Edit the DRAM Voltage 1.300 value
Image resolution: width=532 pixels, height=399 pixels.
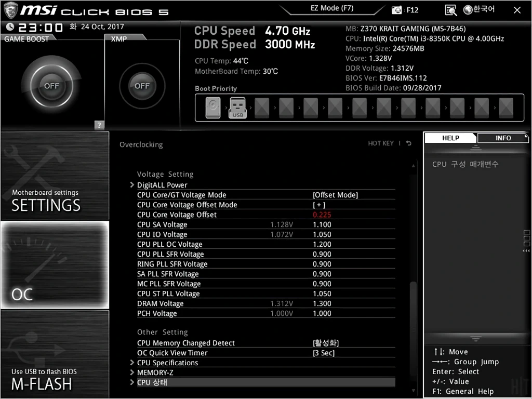point(322,303)
